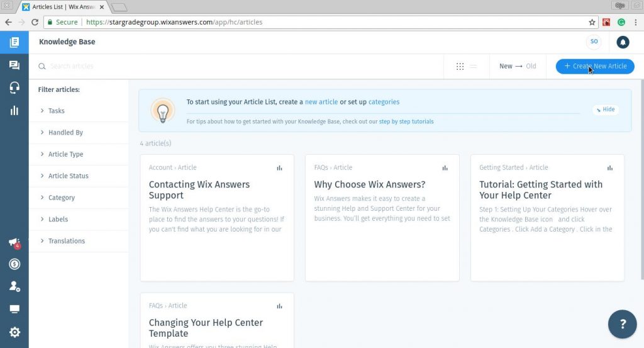Click the lightbulb tip icon
This screenshot has width=644, height=348.
(163, 111)
